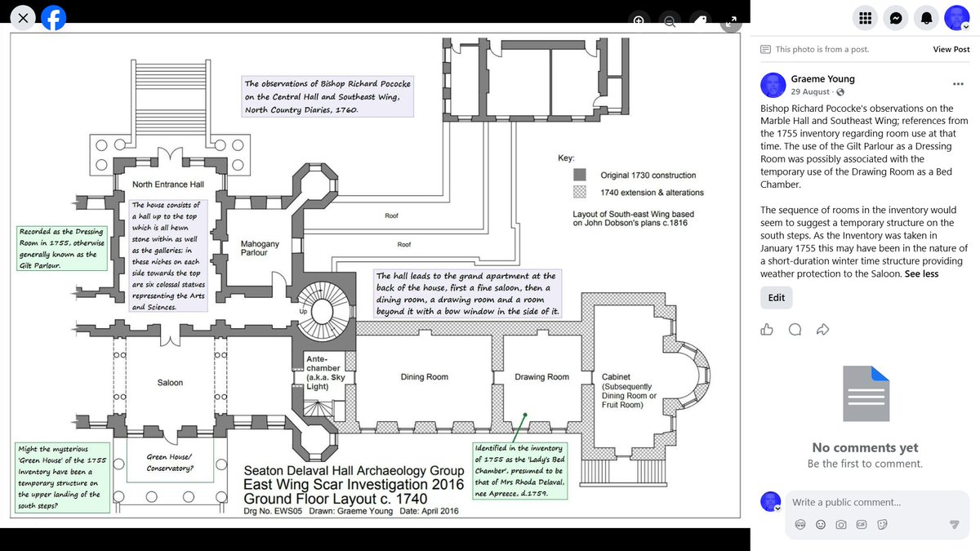This screenshot has height=551, width=980.
Task: Attach a photo using the camera icon
Action: pyautogui.click(x=841, y=524)
